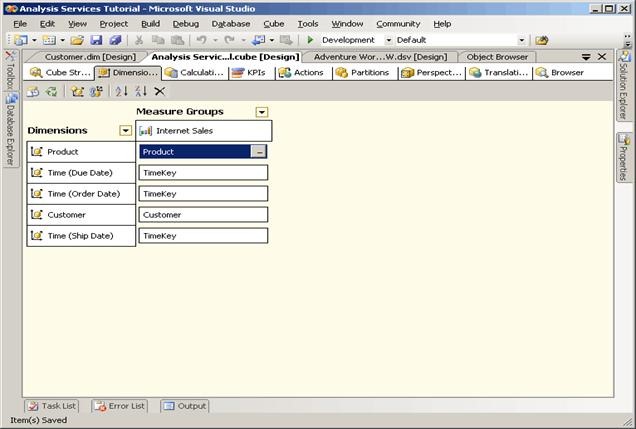Switch to the KPIs tab
This screenshot has height=429, width=636.
(x=249, y=73)
